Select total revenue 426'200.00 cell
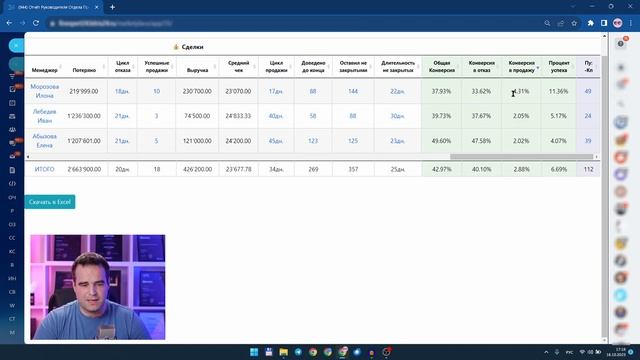 point(198,169)
